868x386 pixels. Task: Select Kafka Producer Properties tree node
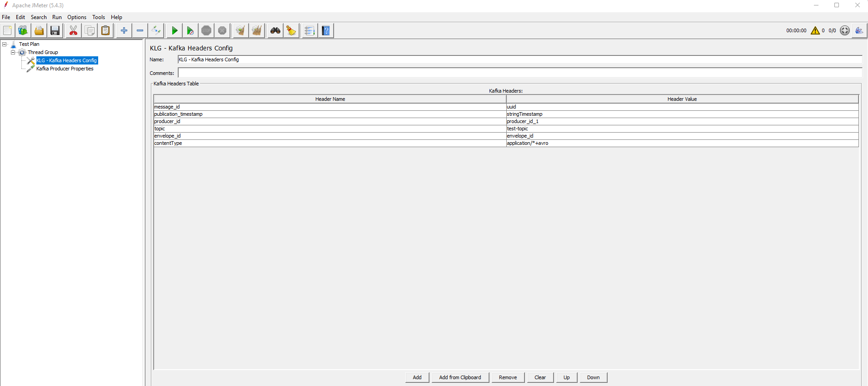(x=65, y=69)
